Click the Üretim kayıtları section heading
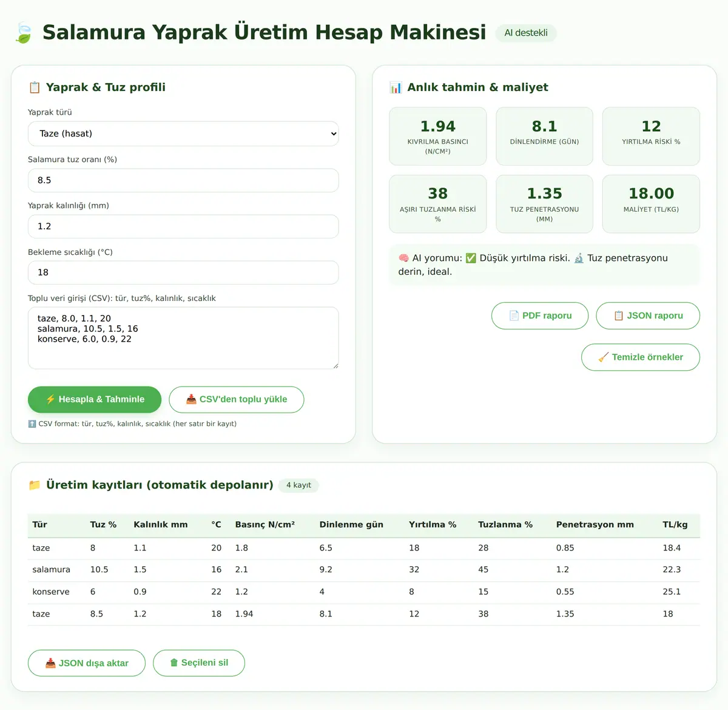This screenshot has height=710, width=728. 160,485
